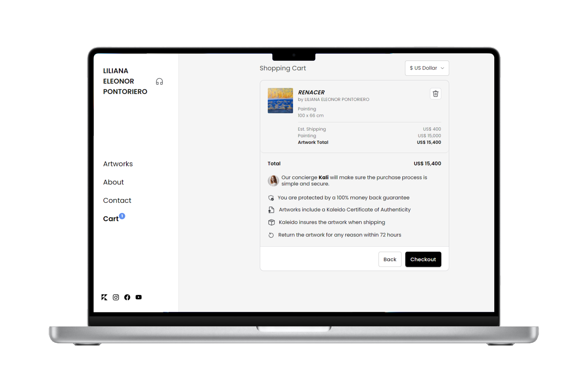Click the YouTube icon in footer
This screenshot has height=392, width=588.
tap(139, 297)
